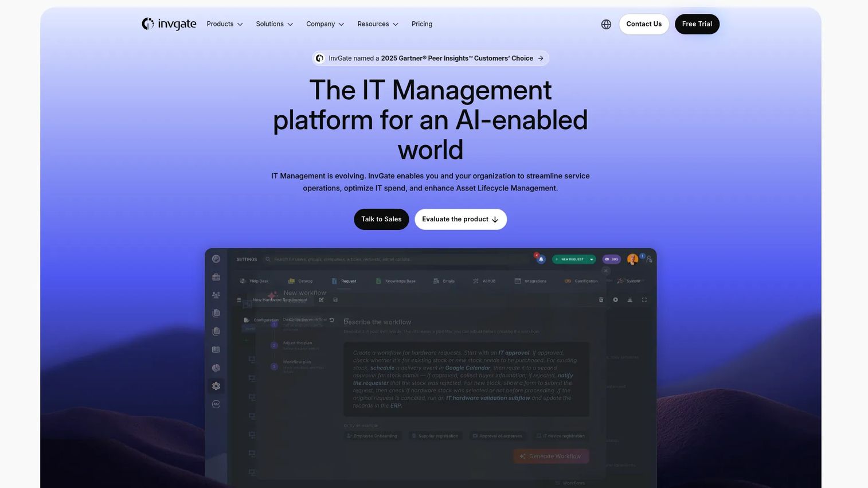Expand the Company dropdown menu
868x488 pixels.
click(325, 24)
